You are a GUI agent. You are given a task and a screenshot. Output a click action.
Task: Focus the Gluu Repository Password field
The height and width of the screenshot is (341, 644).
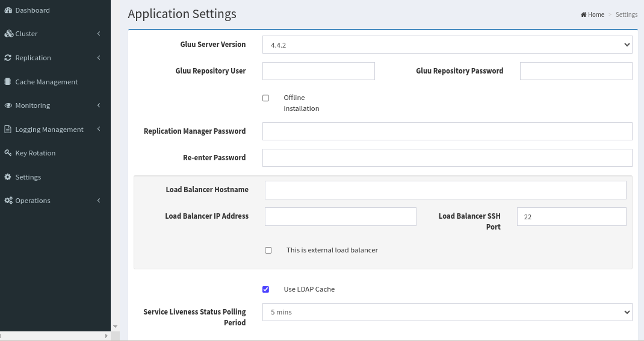tap(576, 71)
